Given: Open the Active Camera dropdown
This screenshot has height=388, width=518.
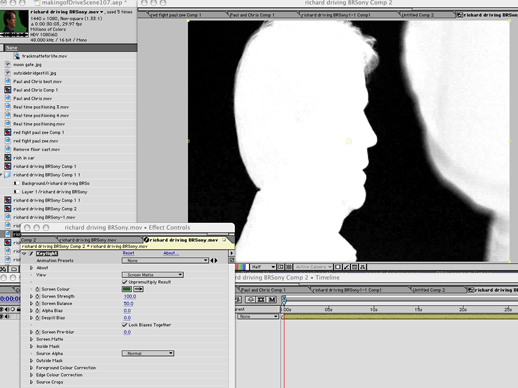Looking at the screenshot, I should click(x=313, y=267).
